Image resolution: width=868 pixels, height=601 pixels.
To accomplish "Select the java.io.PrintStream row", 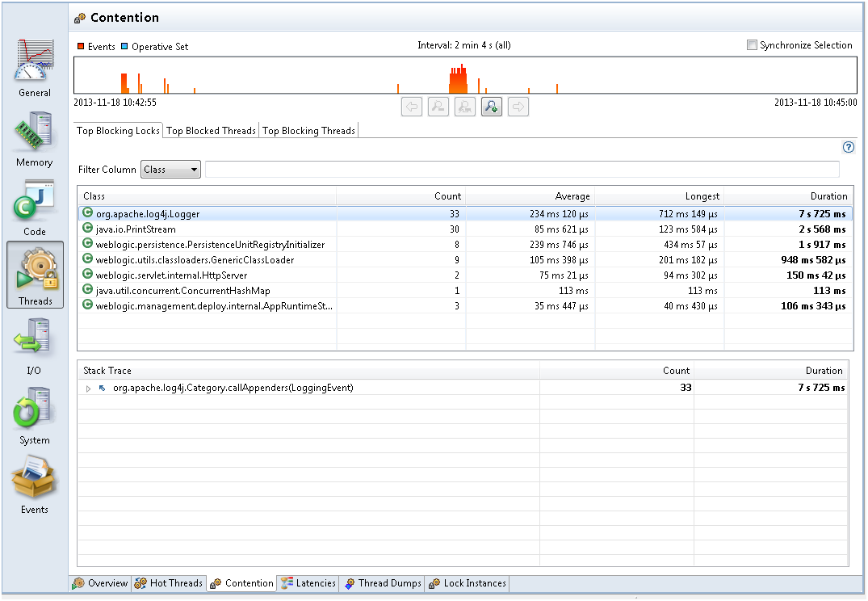I will pos(136,229).
